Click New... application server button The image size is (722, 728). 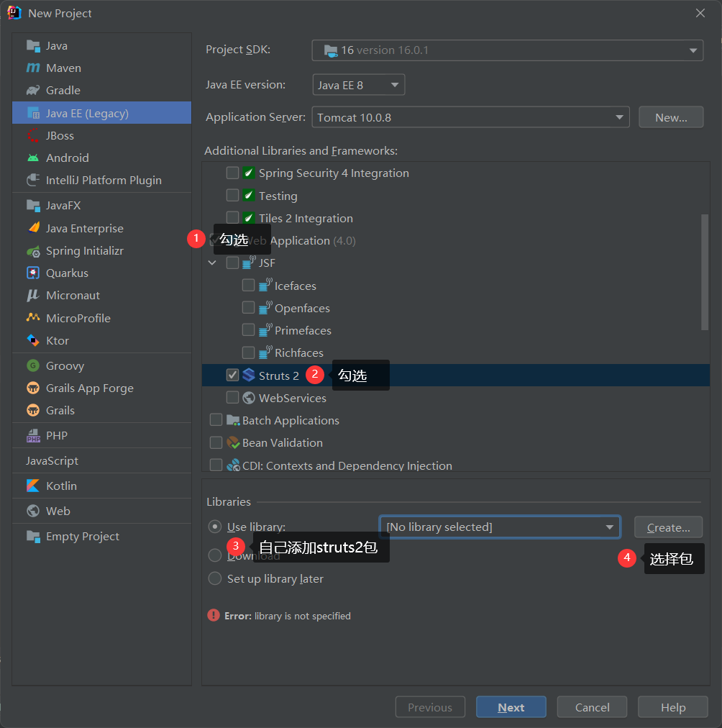671,117
